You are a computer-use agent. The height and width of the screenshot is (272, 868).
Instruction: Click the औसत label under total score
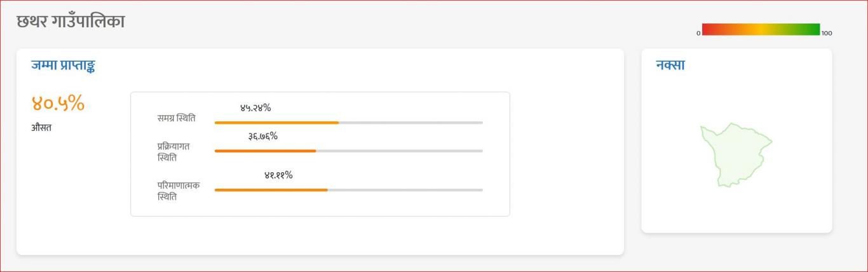[41, 128]
